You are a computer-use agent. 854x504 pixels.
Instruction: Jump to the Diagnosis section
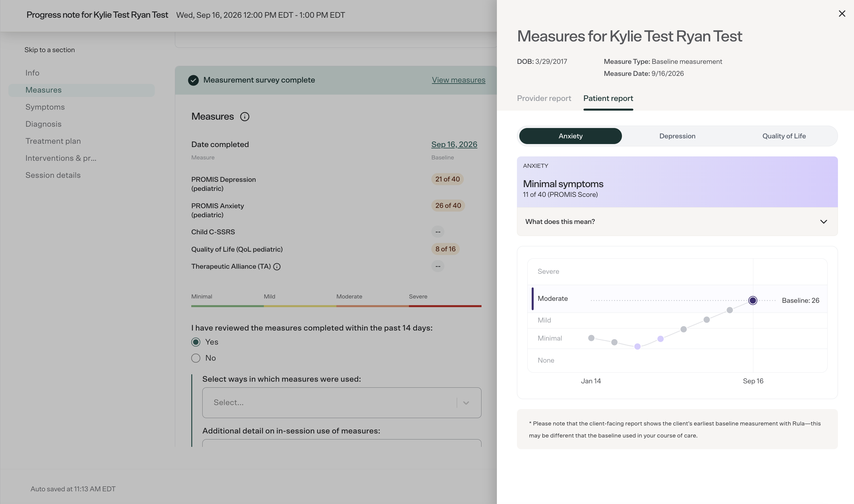coord(43,124)
